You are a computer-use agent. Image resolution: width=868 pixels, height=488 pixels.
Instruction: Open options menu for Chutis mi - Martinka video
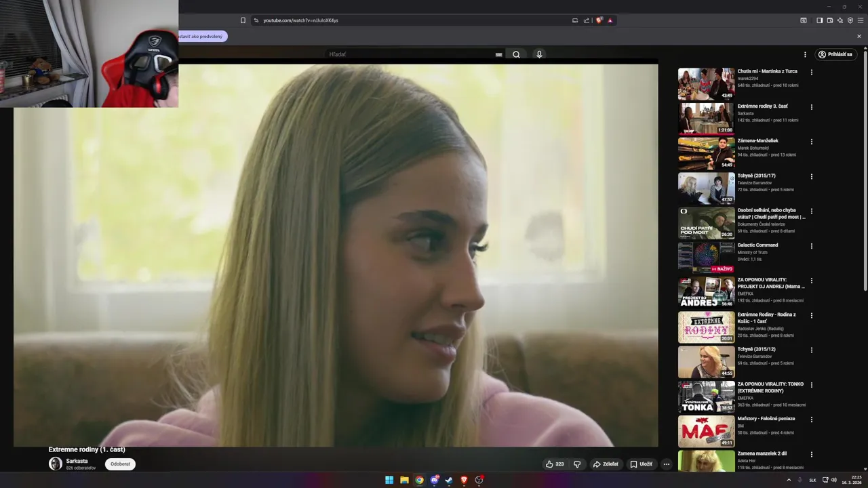tap(811, 72)
